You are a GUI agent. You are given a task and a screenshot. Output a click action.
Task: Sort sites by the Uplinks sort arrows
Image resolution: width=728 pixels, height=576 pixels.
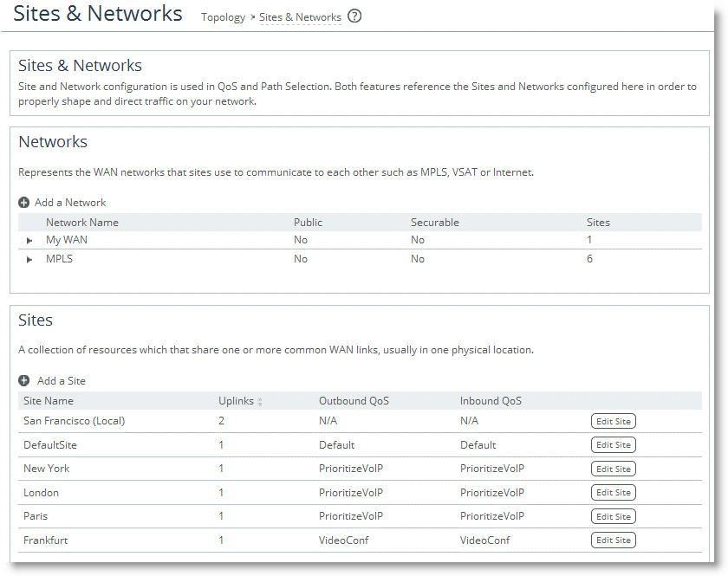260,401
